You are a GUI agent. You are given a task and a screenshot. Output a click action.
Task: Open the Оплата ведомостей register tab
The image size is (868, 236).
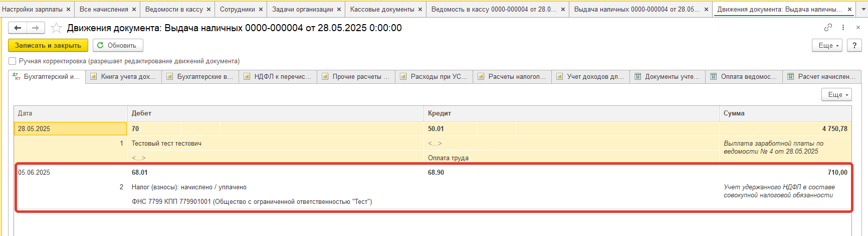744,77
